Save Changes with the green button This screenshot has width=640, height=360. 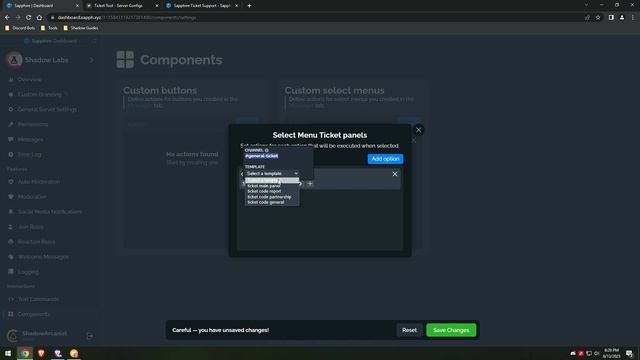tap(451, 330)
